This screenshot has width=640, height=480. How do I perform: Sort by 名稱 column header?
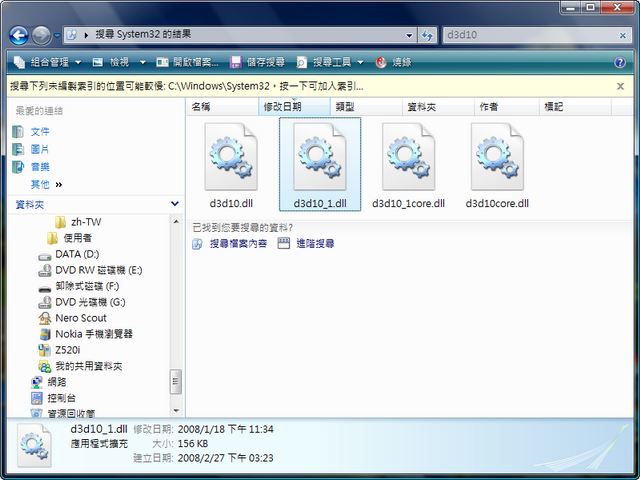223,107
